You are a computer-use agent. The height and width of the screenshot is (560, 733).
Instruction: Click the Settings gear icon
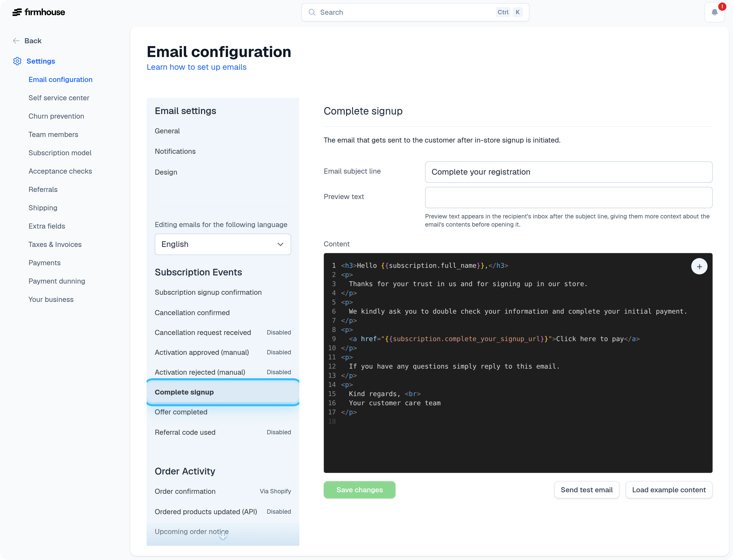[x=17, y=61]
